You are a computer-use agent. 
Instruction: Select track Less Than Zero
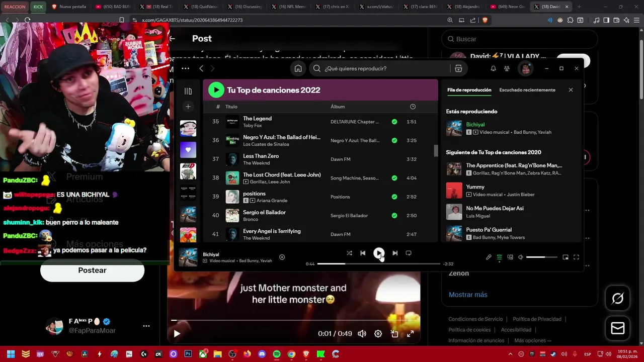pos(320,159)
